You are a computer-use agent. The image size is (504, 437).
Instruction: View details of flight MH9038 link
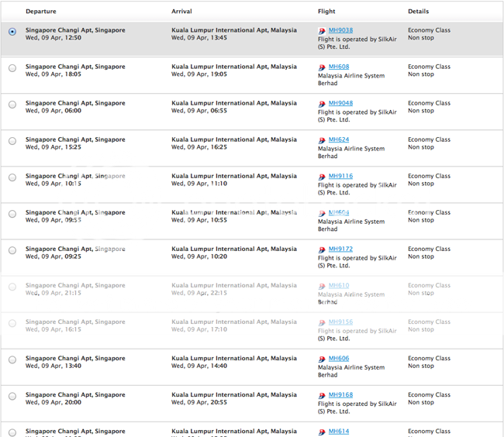340,30
